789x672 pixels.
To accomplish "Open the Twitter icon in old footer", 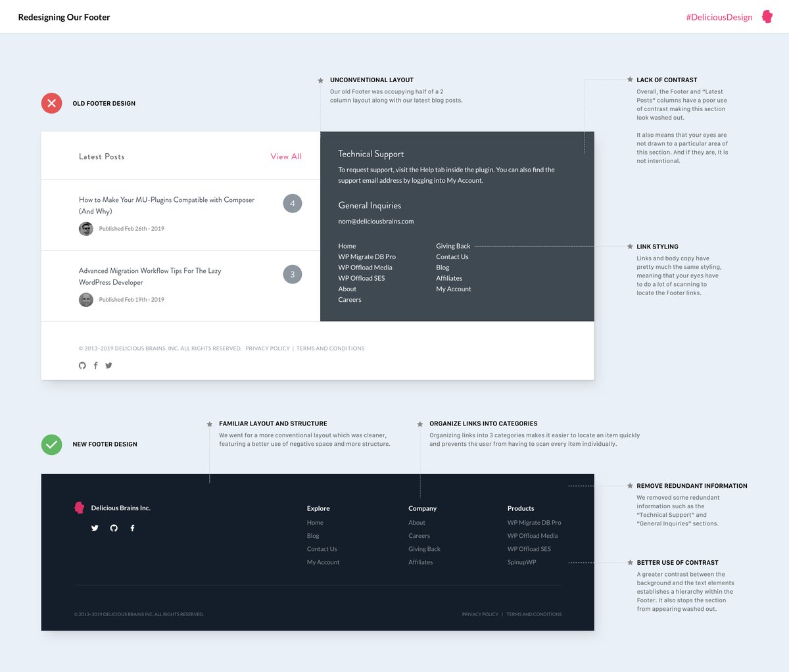I will coord(108,366).
